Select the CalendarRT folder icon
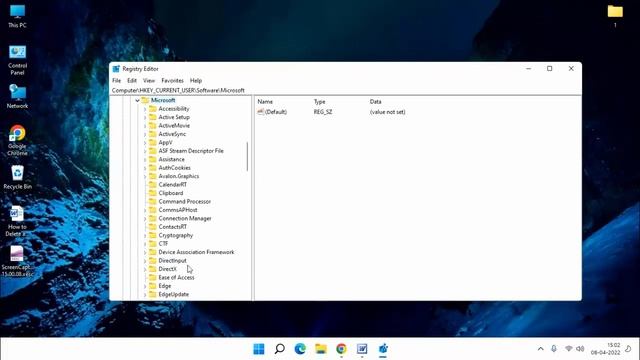Image resolution: width=640 pixels, height=360 pixels. pos(153,184)
